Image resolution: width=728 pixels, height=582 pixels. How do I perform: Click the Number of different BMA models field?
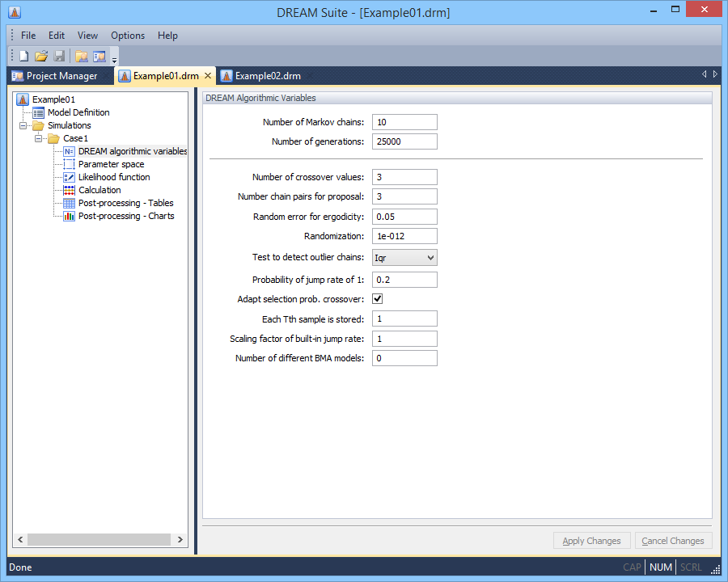pyautogui.click(x=404, y=358)
